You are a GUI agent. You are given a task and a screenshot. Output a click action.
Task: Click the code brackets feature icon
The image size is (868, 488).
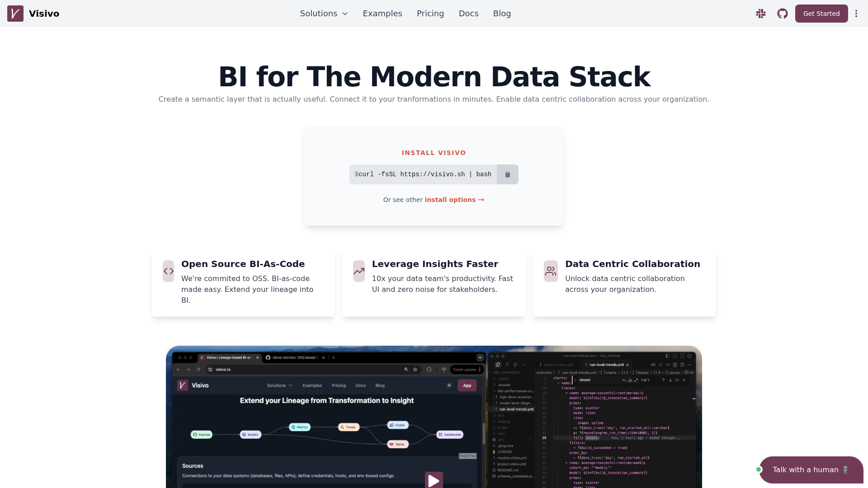(x=169, y=271)
